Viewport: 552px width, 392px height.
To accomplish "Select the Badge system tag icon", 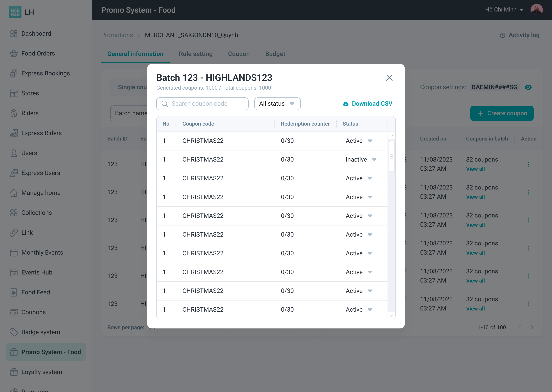I will point(14,332).
